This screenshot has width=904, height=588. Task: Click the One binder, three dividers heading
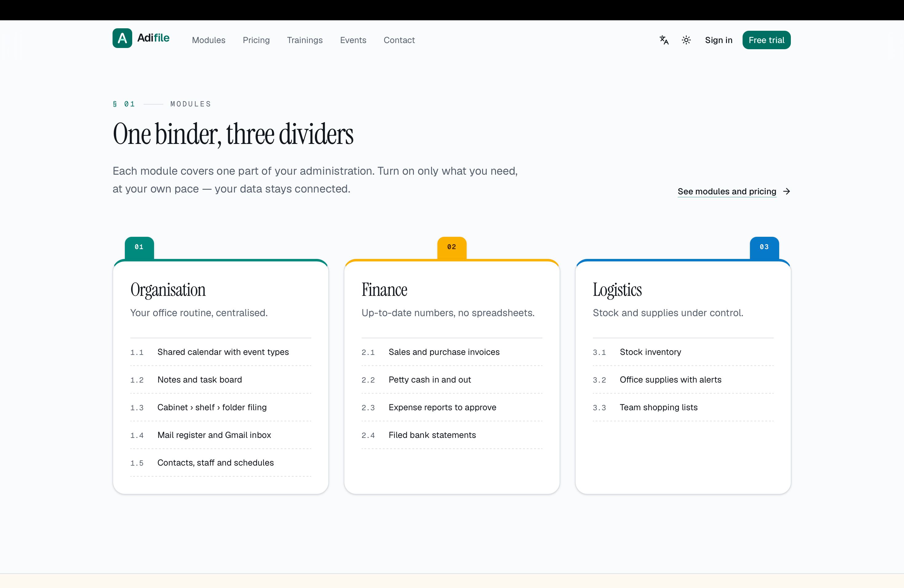pos(233,134)
